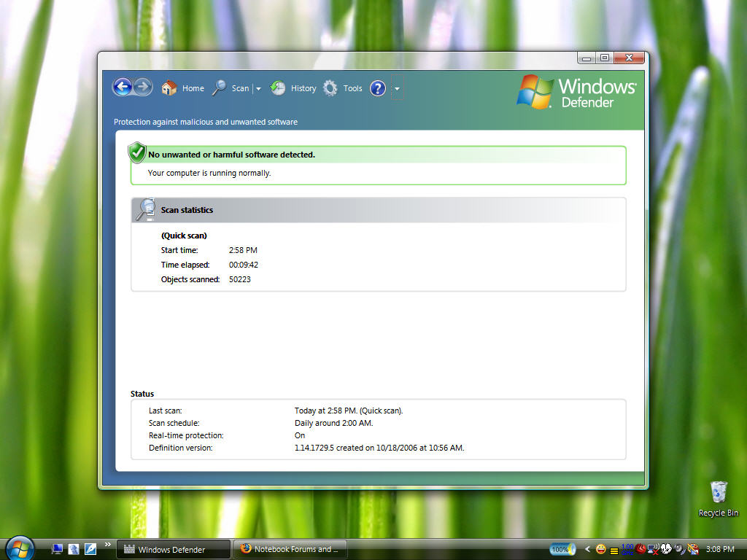
Task: Click the Forward arrow navigation button
Action: pyautogui.click(x=142, y=87)
